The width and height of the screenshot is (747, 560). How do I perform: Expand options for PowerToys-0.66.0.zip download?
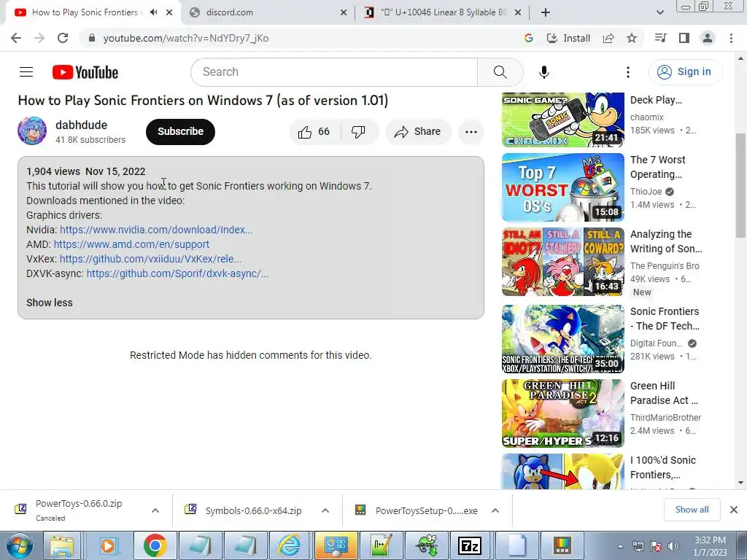click(155, 510)
